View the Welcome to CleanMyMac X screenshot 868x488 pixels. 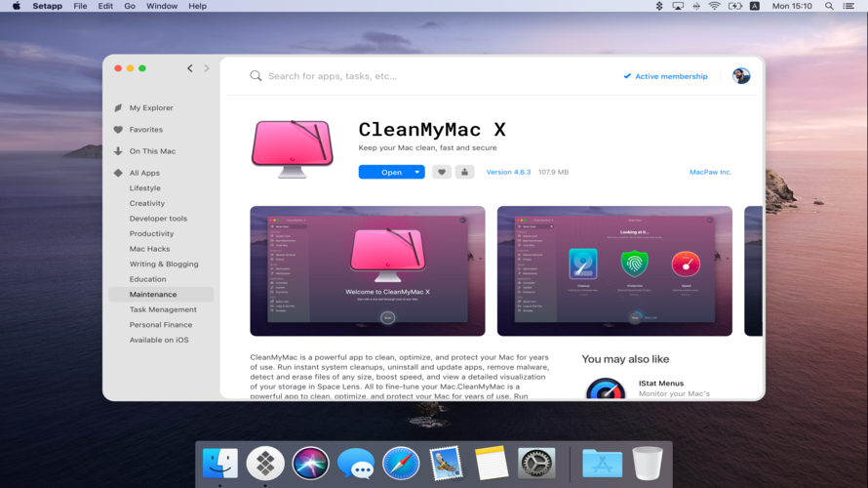point(368,271)
